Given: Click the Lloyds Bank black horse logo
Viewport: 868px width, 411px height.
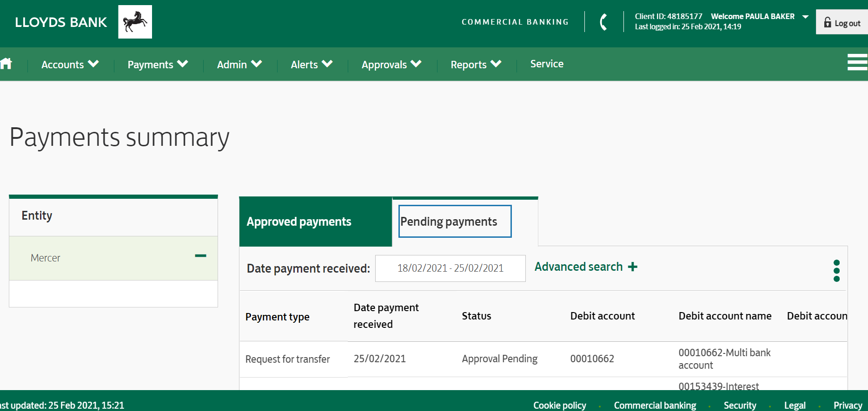Looking at the screenshot, I should pos(135,22).
